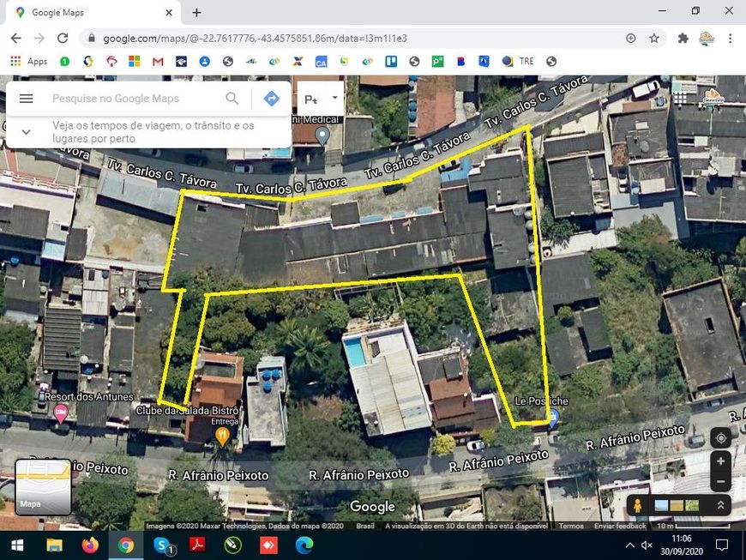The width and height of the screenshot is (746, 560).
Task: Open the Trello bookmark icon
Action: pos(391,62)
